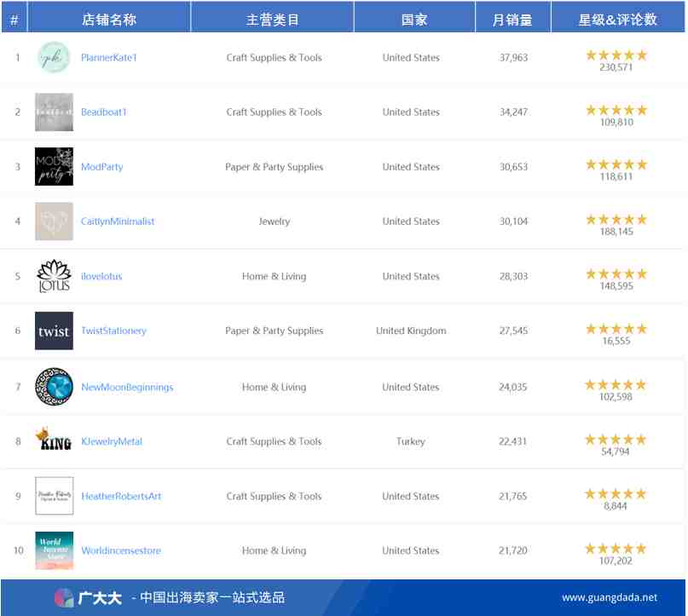Click the review count 148,595
The height and width of the screenshot is (616, 688).
pyautogui.click(x=616, y=286)
